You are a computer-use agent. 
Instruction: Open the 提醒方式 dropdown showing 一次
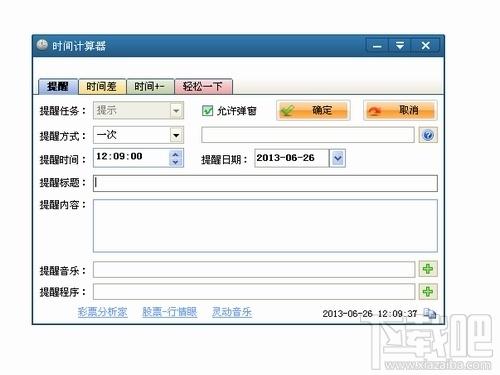(176, 135)
